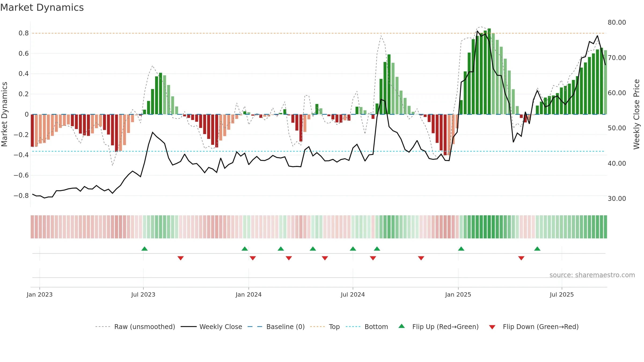This screenshot has width=644, height=362.
Task: Click the flip-up marker above Jan 2025
Action: click(461, 249)
